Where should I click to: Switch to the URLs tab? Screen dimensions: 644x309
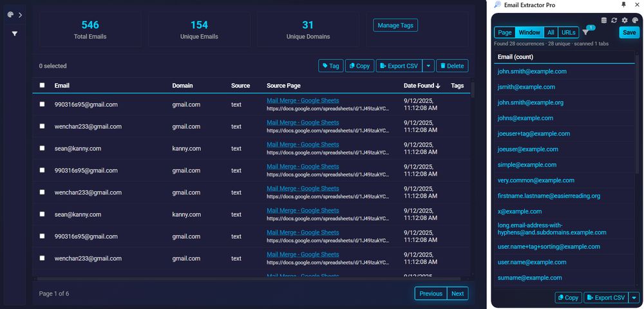coord(569,32)
